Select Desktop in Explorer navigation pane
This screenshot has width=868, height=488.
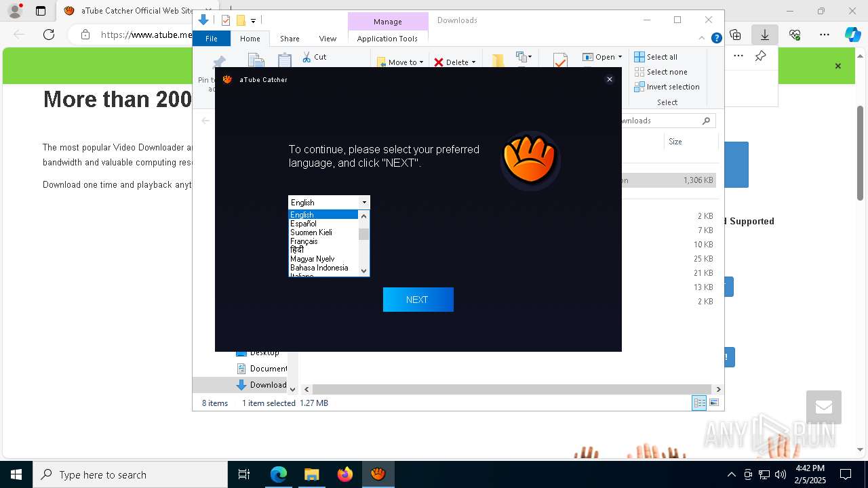click(x=258, y=352)
